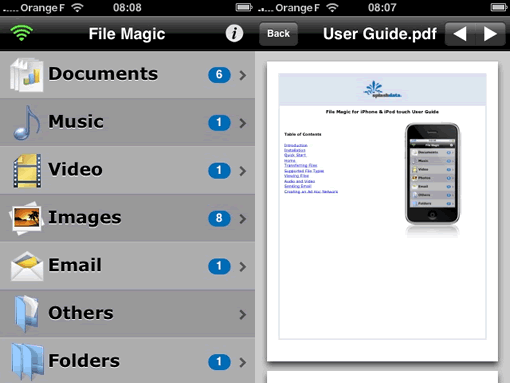Expand Music using its chevron
Viewport: 510px width, 383px height.
click(243, 123)
